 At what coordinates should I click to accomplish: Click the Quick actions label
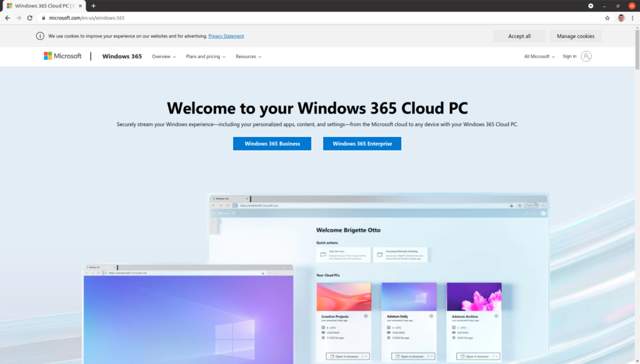(327, 242)
